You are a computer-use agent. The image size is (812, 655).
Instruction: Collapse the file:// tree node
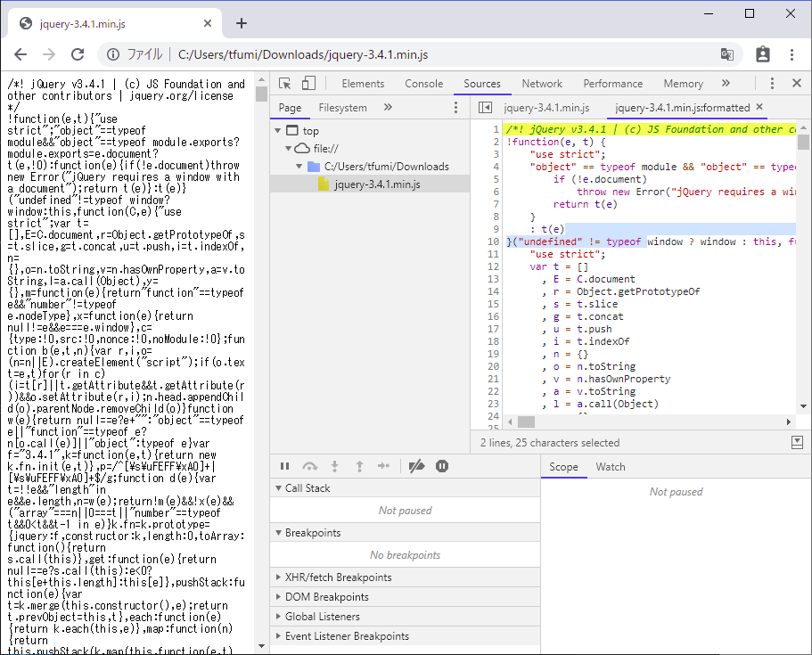(x=289, y=149)
